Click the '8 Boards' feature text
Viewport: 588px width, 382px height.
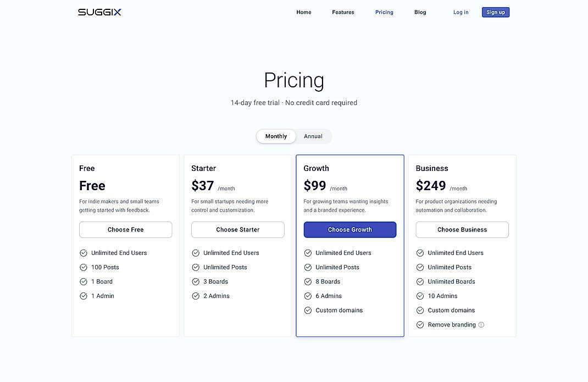[328, 282]
